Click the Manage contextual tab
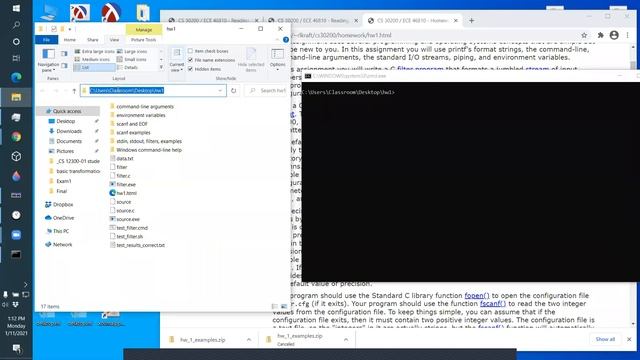Screen dimensions: 640x360 coord(144,30)
